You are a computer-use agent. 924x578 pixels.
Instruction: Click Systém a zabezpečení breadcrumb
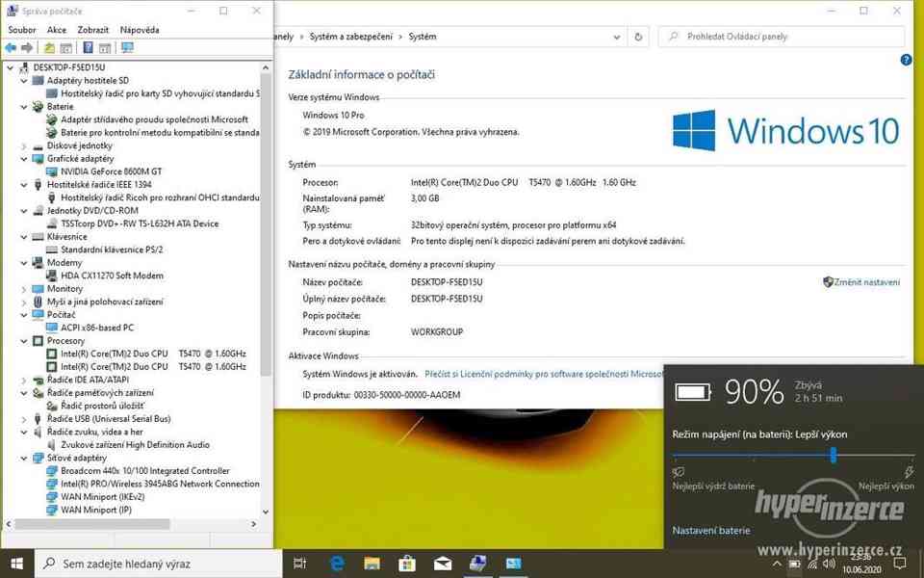coord(350,37)
